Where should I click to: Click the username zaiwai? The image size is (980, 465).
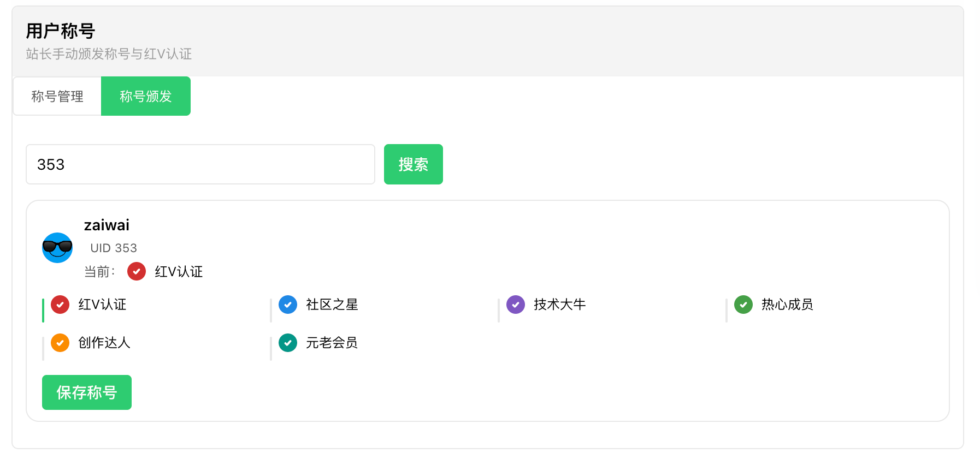(x=107, y=225)
